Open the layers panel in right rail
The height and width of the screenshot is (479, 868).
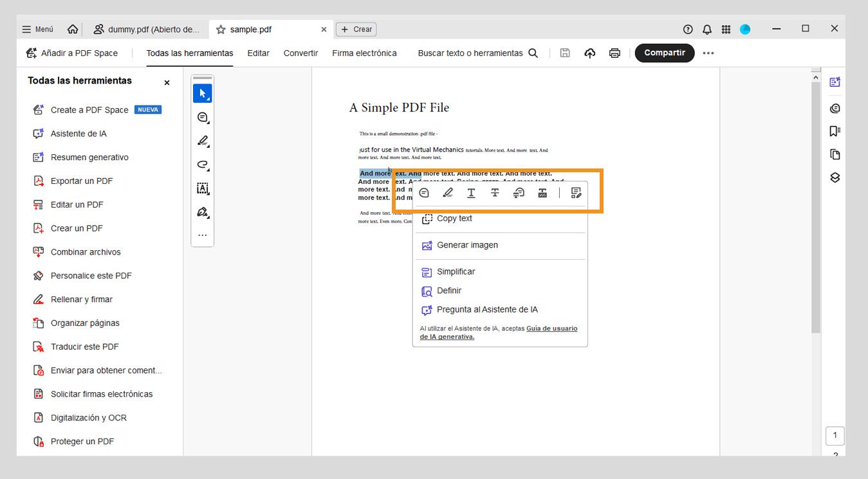pos(835,178)
